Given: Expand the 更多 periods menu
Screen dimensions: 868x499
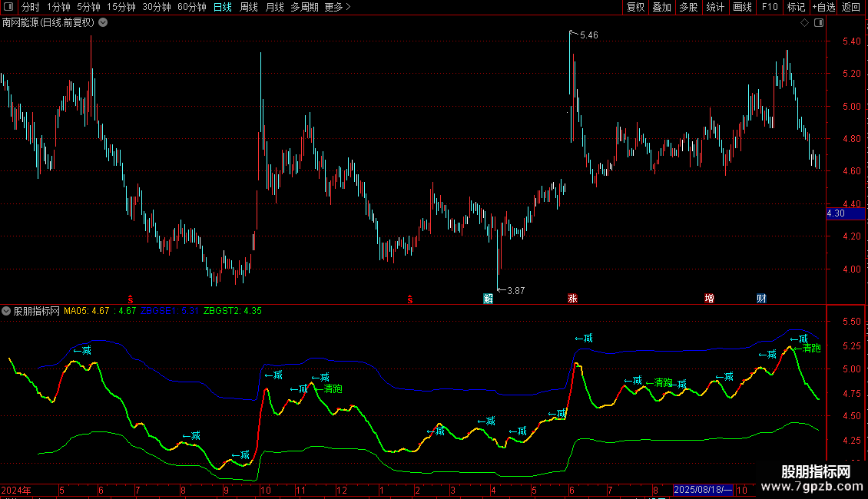Looking at the screenshot, I should point(337,7).
